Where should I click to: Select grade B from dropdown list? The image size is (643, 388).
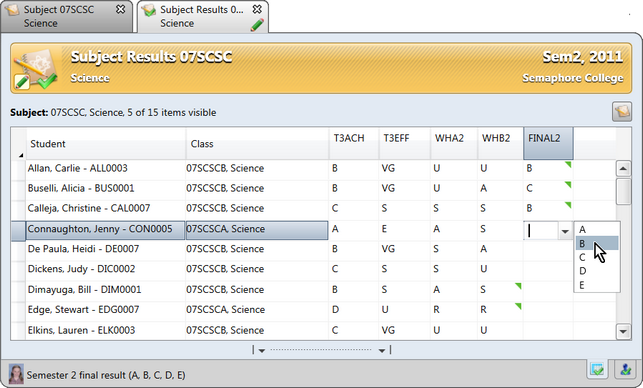coord(597,243)
